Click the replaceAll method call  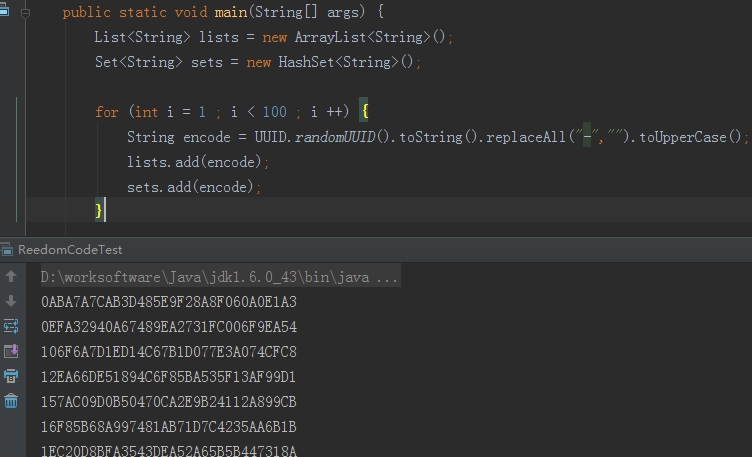click(526, 137)
